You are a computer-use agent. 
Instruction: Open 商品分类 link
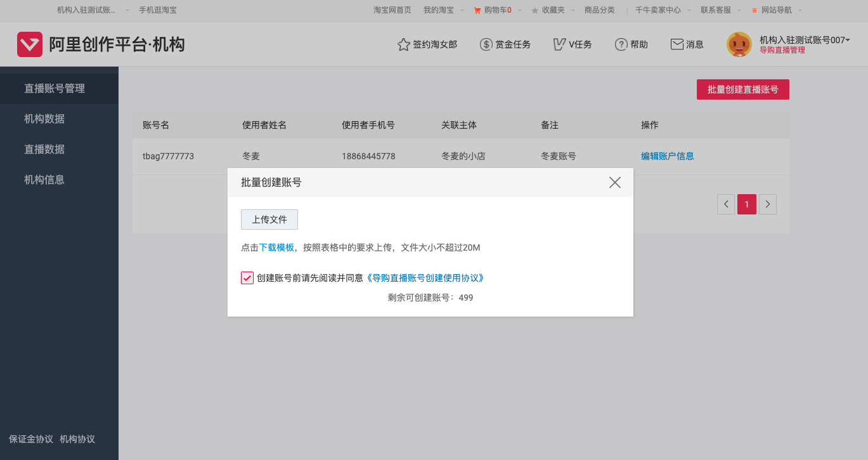click(x=600, y=10)
